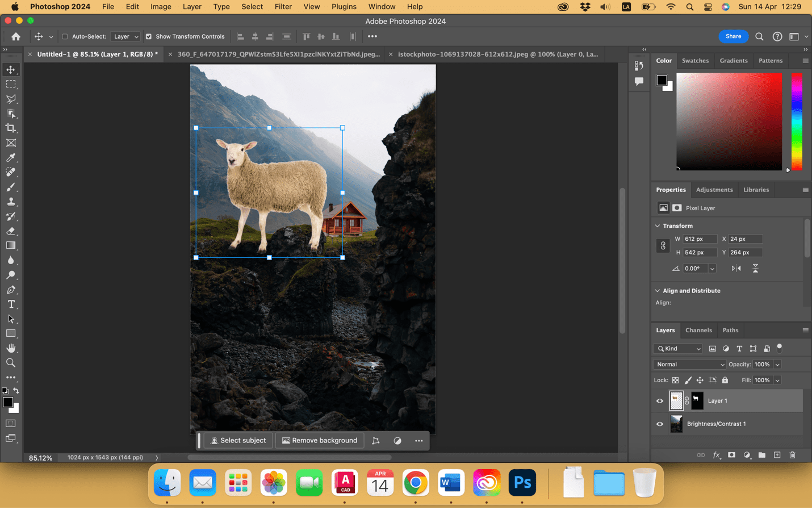Click the 85.12% zoom level field
This screenshot has width=812, height=510.
coord(41,458)
